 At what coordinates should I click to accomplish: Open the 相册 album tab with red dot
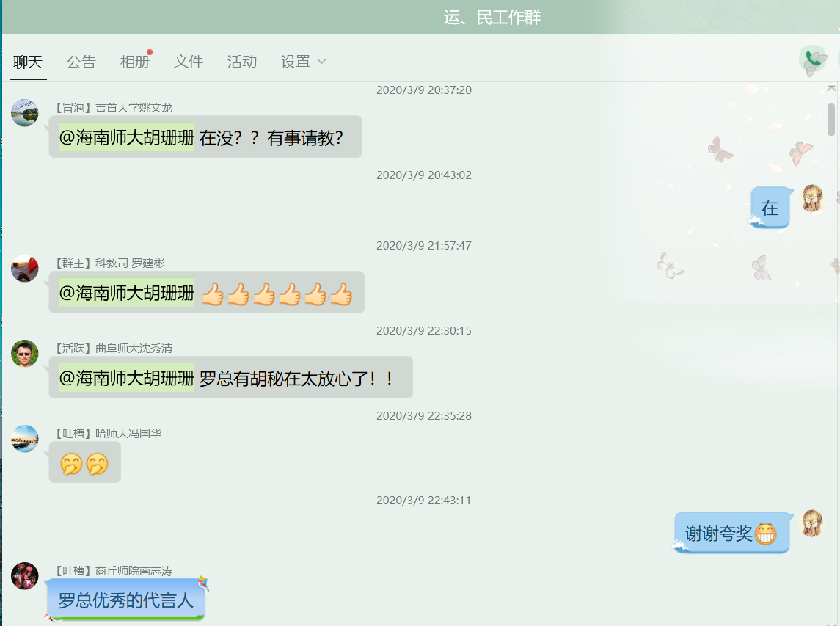tap(134, 62)
